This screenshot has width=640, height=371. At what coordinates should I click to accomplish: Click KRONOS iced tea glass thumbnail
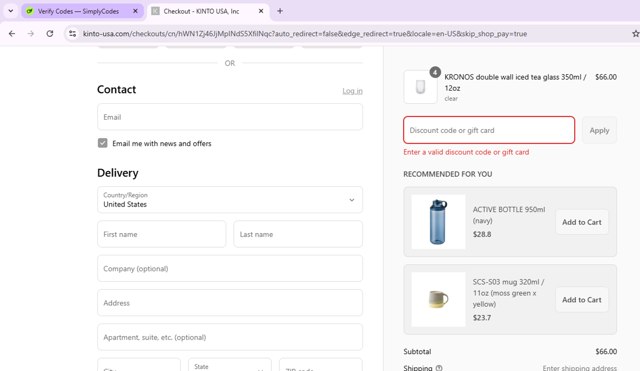tap(420, 87)
